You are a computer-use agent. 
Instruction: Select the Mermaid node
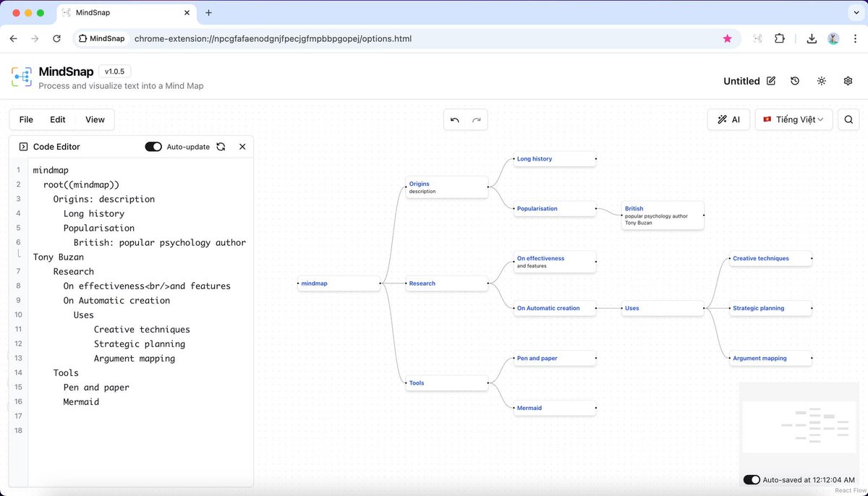pos(555,408)
